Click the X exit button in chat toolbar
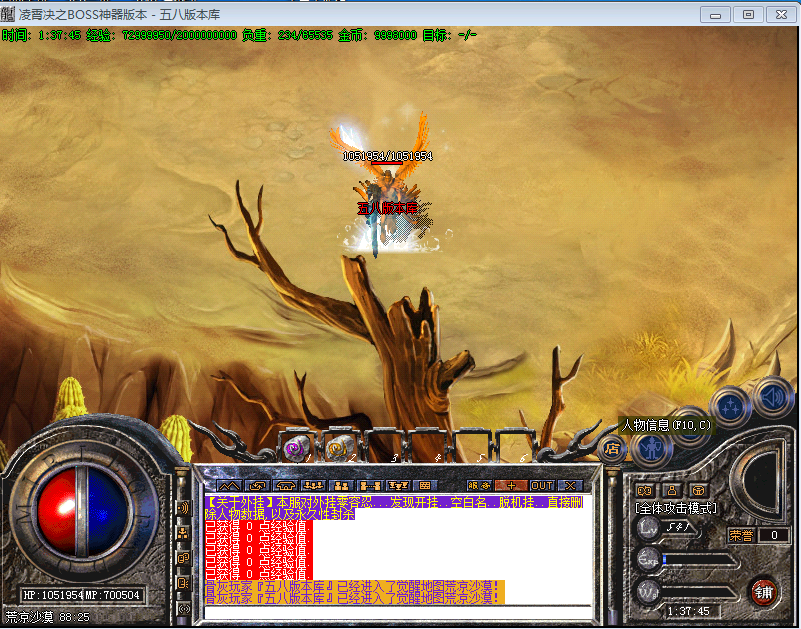The width and height of the screenshot is (801, 629). tap(570, 486)
